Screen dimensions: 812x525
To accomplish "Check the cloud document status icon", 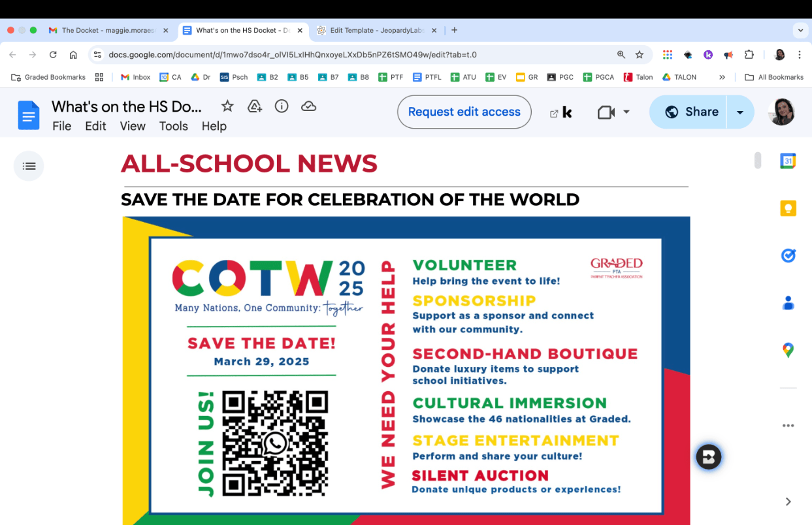I will 308,106.
